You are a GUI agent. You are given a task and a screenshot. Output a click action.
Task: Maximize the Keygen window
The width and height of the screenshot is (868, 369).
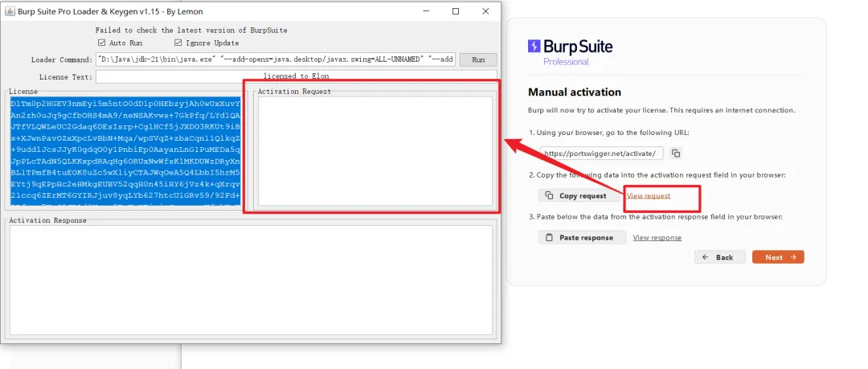tap(456, 11)
